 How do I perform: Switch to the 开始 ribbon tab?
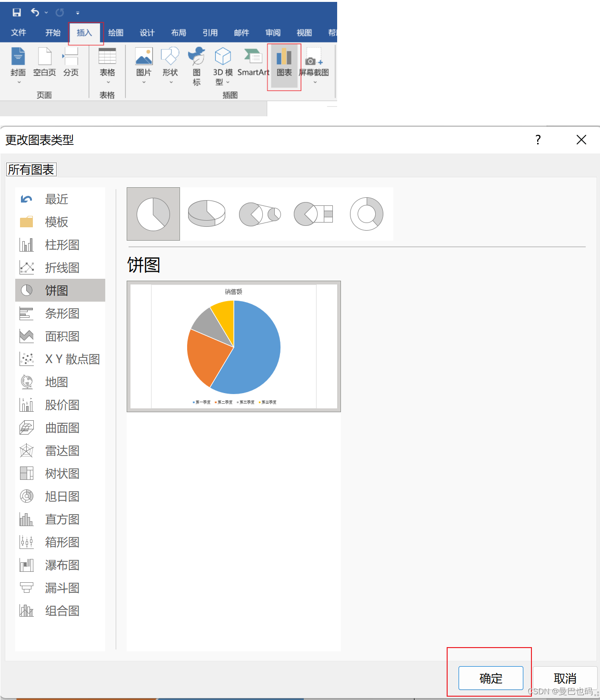53,32
